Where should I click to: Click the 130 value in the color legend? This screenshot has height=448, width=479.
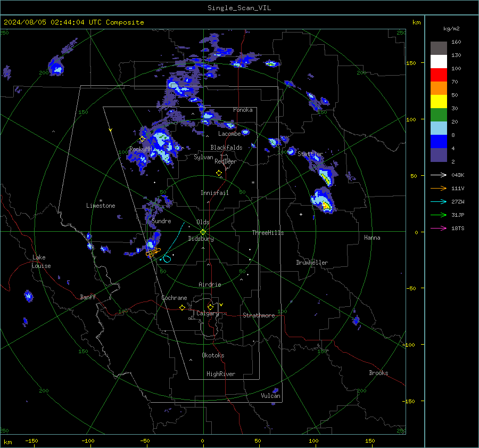tap(456, 55)
